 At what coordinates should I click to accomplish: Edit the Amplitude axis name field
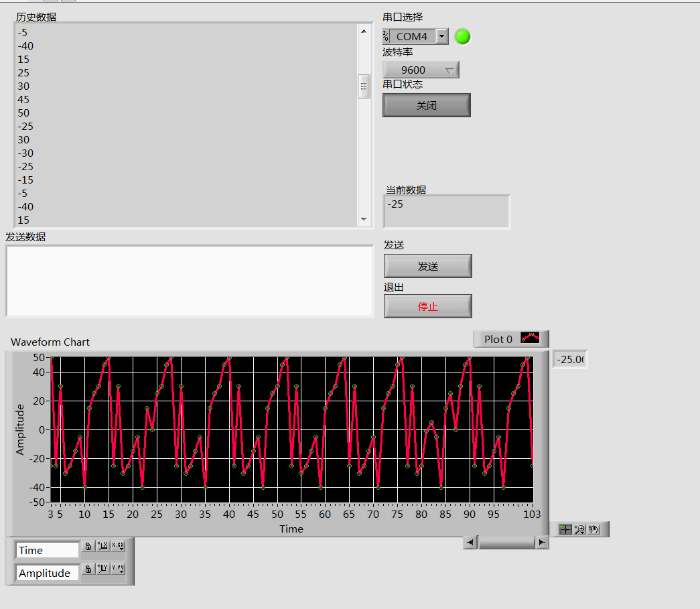[x=48, y=573]
